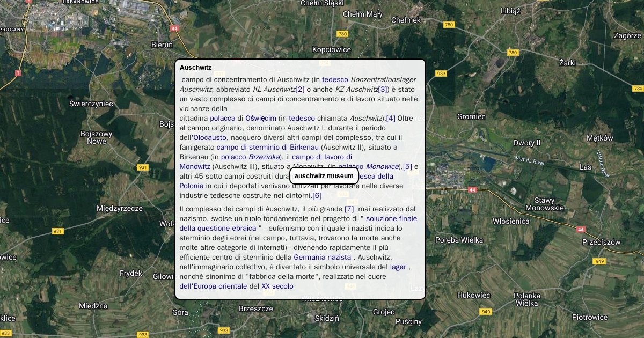This screenshot has width=644, height=338.
Task: Click the auschwitz museum marker label
Action: 324,175
